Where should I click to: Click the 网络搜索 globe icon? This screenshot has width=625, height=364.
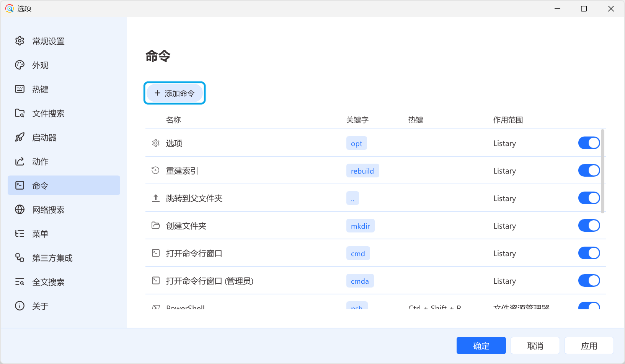[20, 210]
